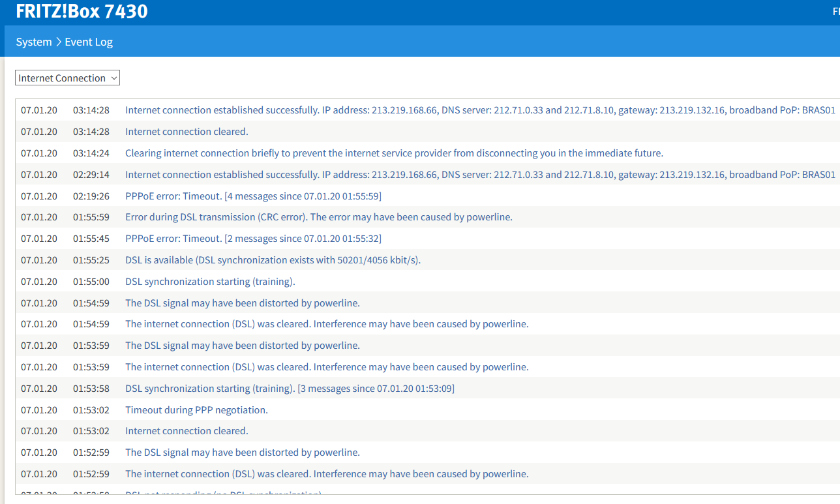This screenshot has width=840, height=504.
Task: Select DSL connection cleared entry at 01:53:59
Action: [x=326, y=367]
